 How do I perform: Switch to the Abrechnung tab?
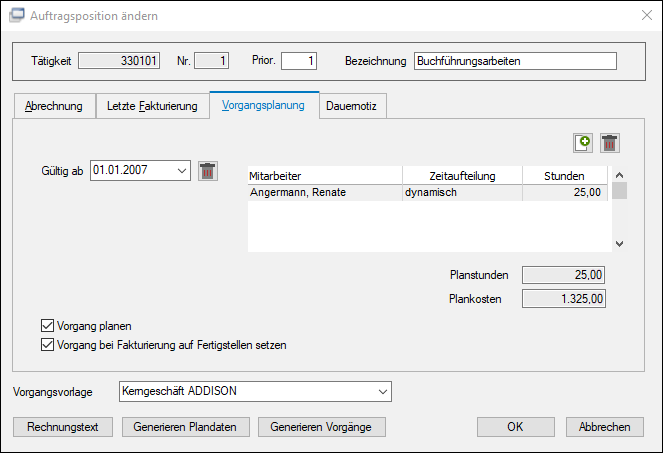pos(54,106)
